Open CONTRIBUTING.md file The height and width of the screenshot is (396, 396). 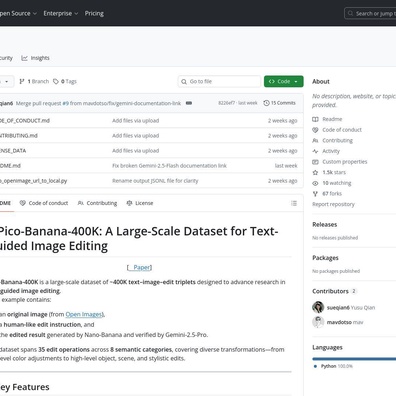(19, 136)
